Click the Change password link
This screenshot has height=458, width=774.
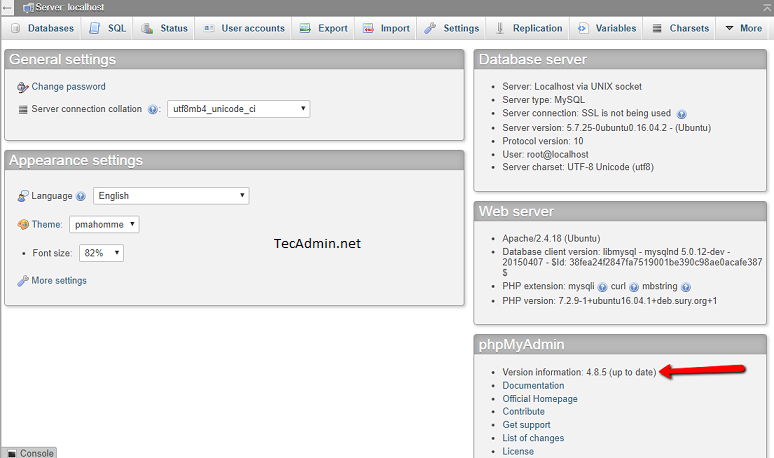(x=69, y=87)
